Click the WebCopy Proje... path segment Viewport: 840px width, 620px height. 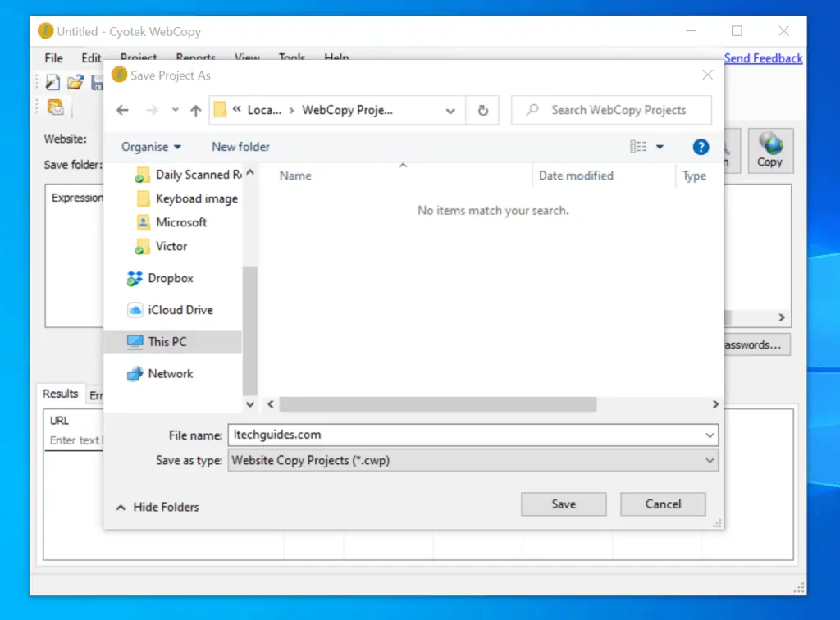347,110
